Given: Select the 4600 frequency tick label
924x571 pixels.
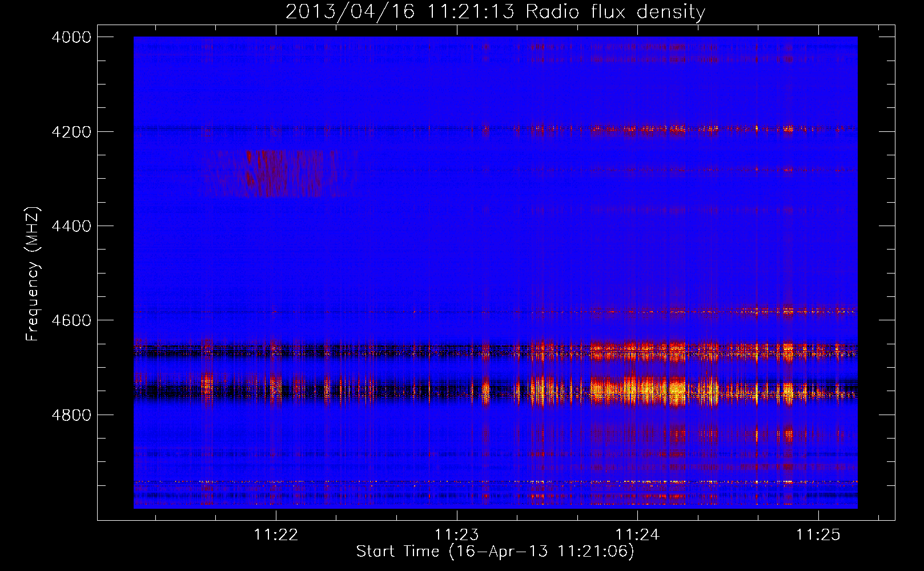Looking at the screenshot, I should point(71,320).
